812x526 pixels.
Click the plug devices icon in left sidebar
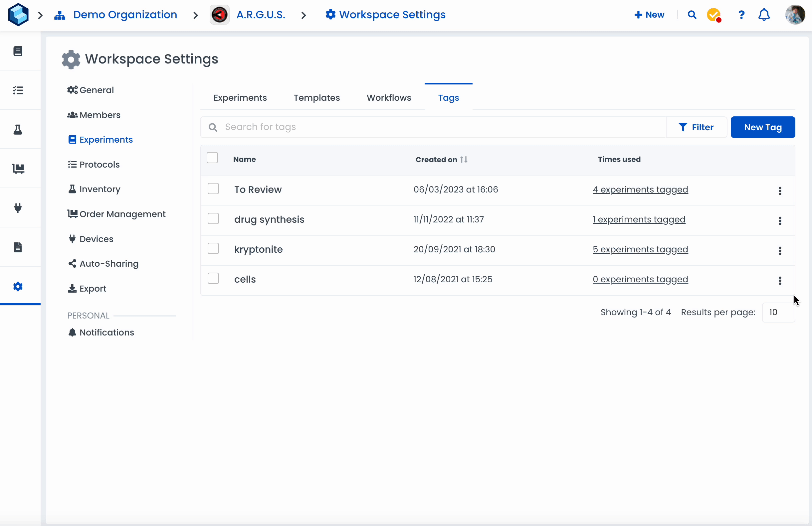[x=18, y=208]
